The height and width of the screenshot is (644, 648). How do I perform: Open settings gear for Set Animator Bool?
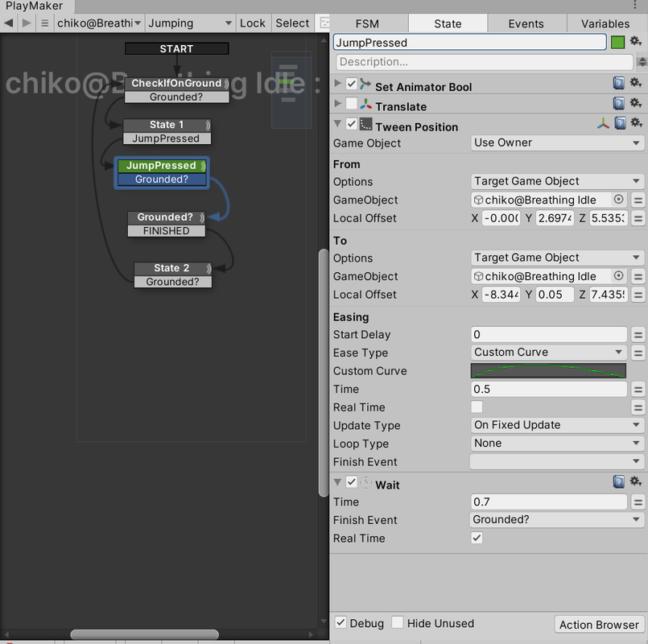pyautogui.click(x=635, y=83)
